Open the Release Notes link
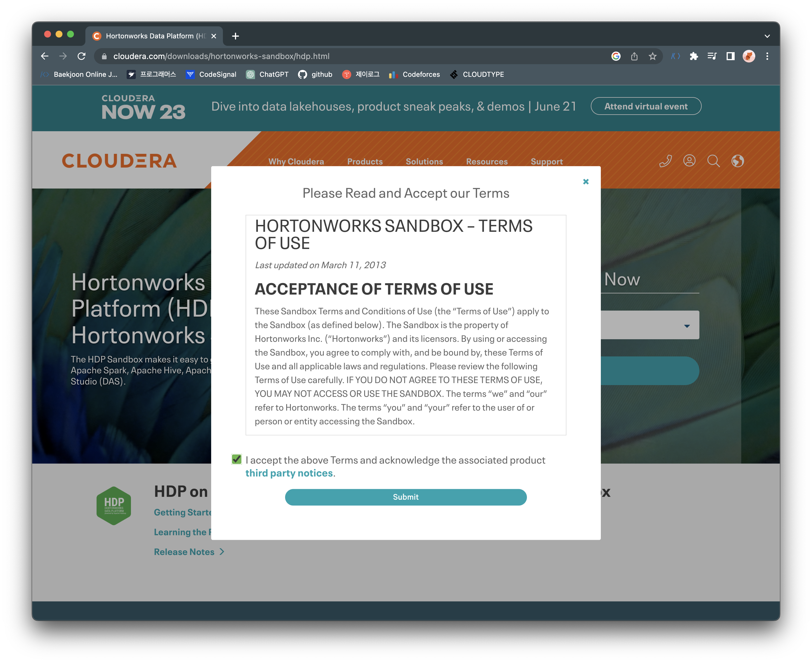 189,552
